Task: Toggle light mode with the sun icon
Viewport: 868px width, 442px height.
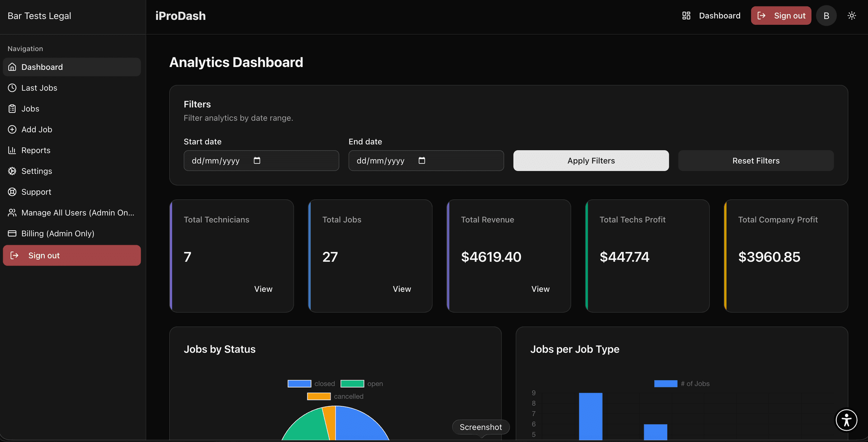Action: pyautogui.click(x=852, y=15)
